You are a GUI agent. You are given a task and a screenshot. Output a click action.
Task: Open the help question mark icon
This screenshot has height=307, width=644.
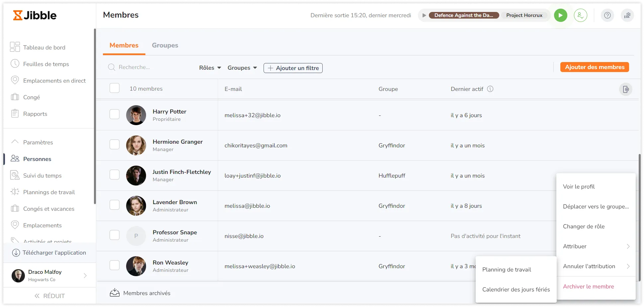(607, 15)
